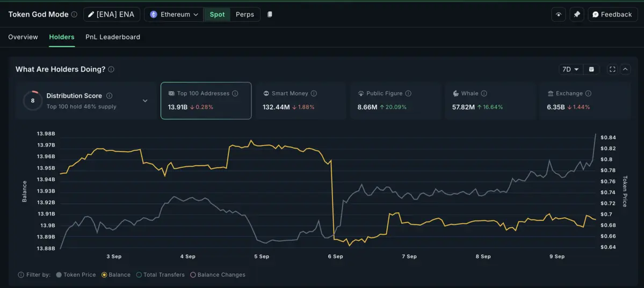
Task: Expand the Distribution Score chevron
Action: [145, 101]
